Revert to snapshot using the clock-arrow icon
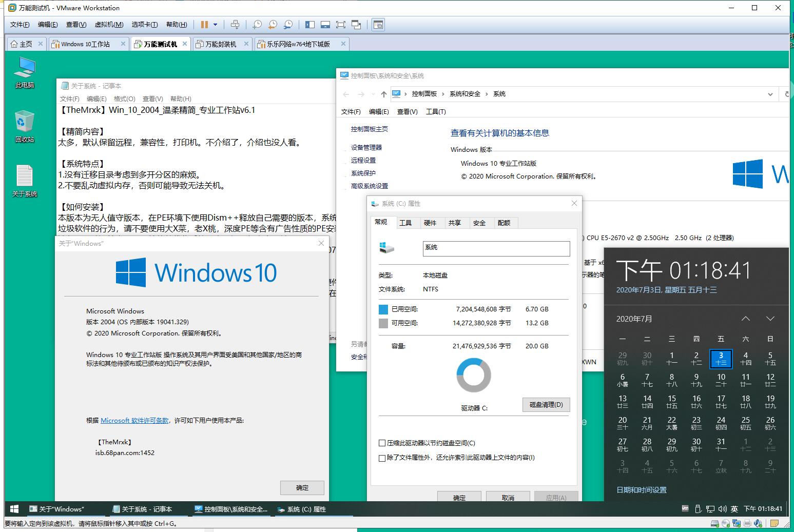The height and width of the screenshot is (532, 794). pyautogui.click(x=273, y=25)
